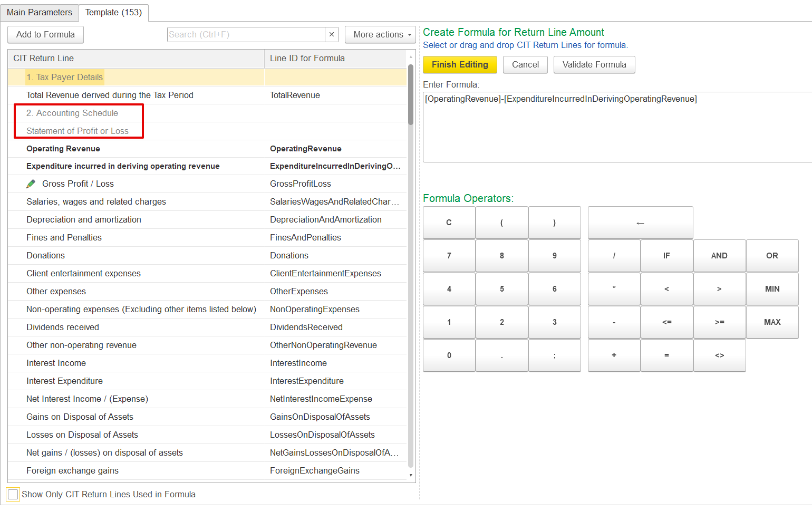Click the list's vertical scrollbar thumb
The width and height of the screenshot is (812, 511).
click(x=411, y=95)
